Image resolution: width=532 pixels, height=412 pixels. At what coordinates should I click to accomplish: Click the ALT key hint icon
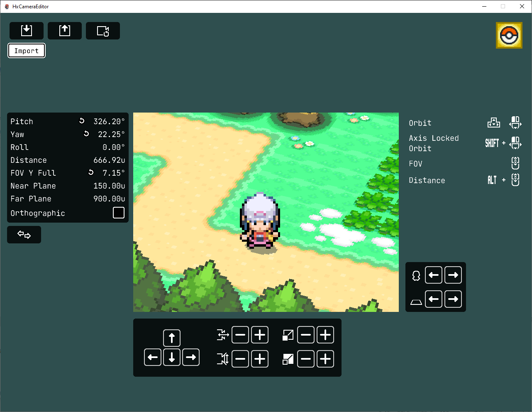click(492, 180)
